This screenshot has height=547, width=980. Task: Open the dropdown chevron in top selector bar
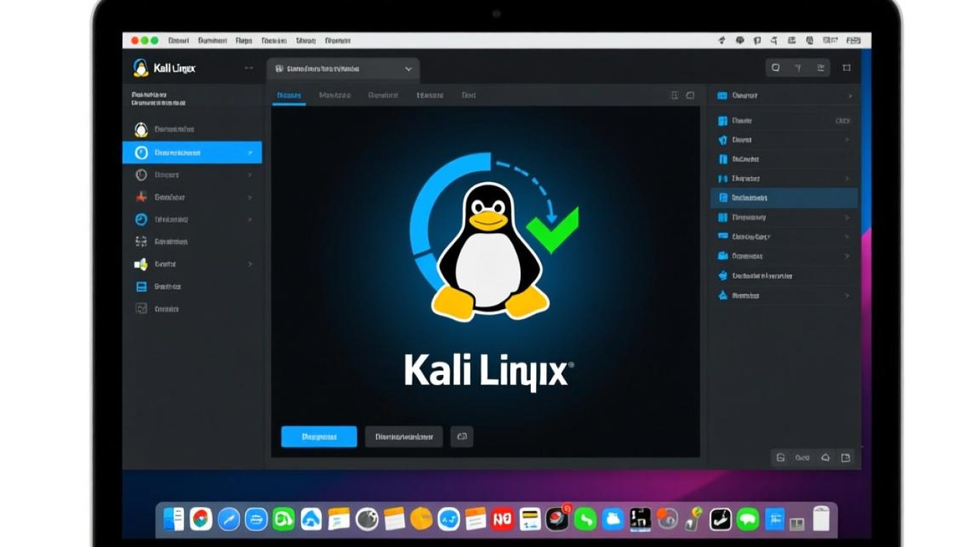point(408,69)
